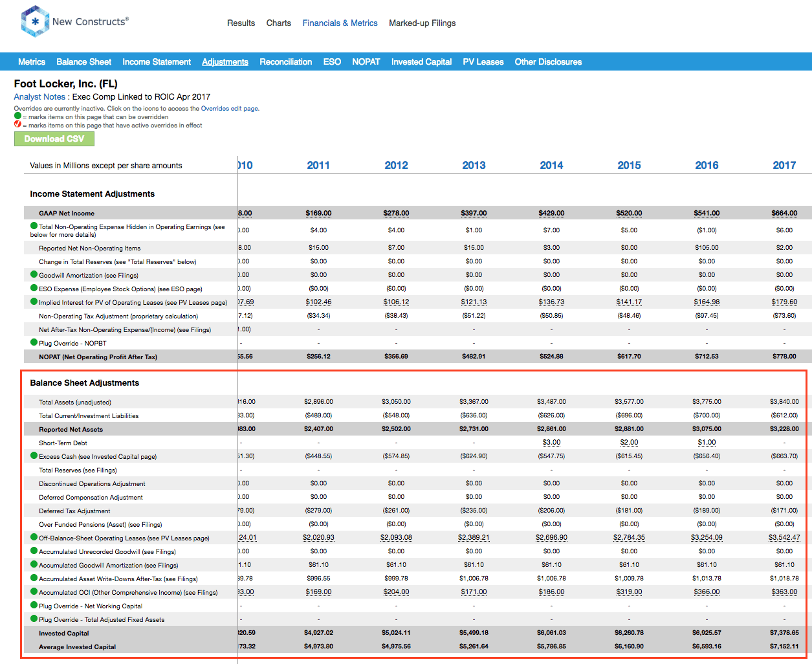The height and width of the screenshot is (664, 812).
Task: Open the 2014 year column header
Action: (x=552, y=165)
